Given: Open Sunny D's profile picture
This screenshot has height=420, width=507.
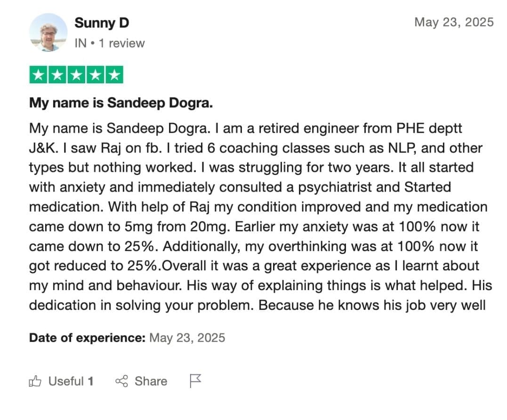Looking at the screenshot, I should tap(48, 32).
